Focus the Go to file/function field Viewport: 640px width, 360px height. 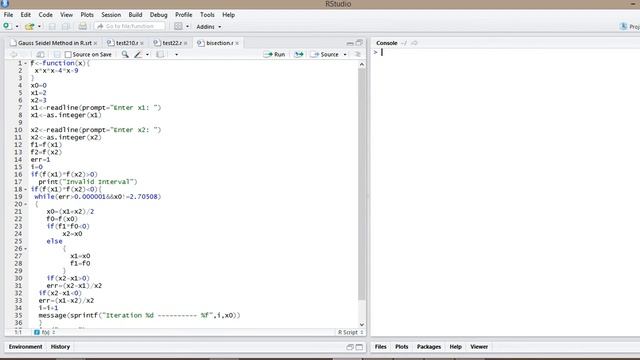[130, 26]
